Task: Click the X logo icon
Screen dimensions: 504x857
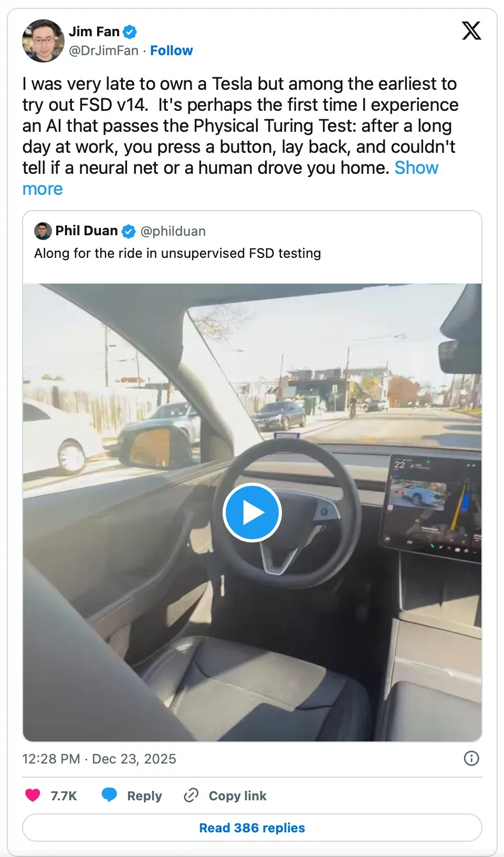Action: point(471,30)
